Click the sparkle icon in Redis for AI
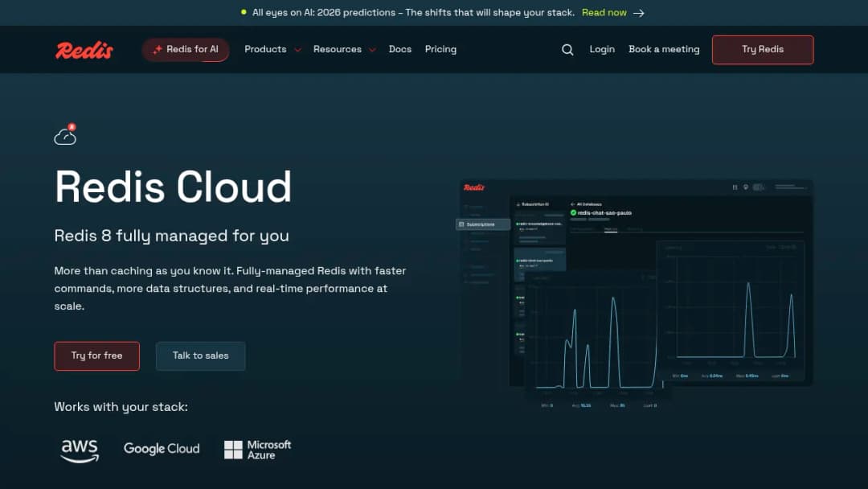Image resolution: width=868 pixels, height=489 pixels. pyautogui.click(x=158, y=49)
